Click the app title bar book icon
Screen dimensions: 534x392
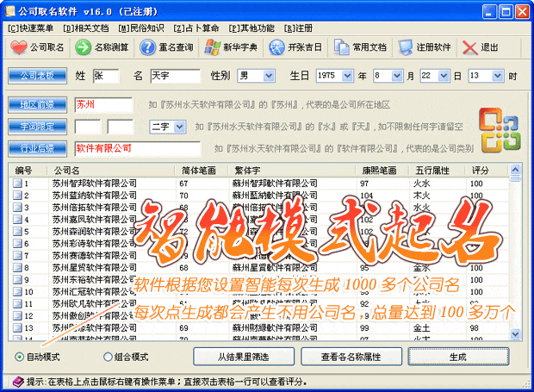10,11
